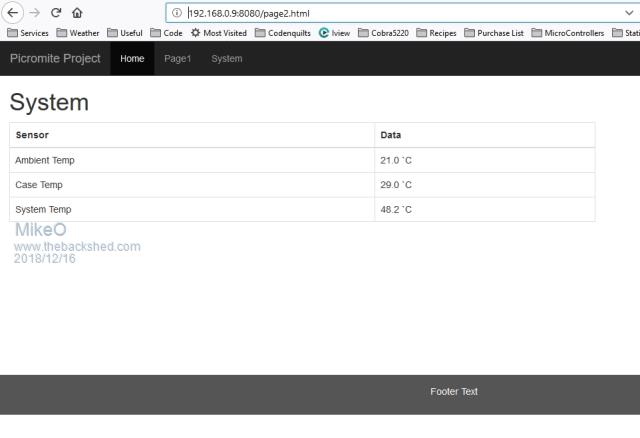The image size is (640, 438).
Task: Go to browser home page icon
Action: pos(77,12)
